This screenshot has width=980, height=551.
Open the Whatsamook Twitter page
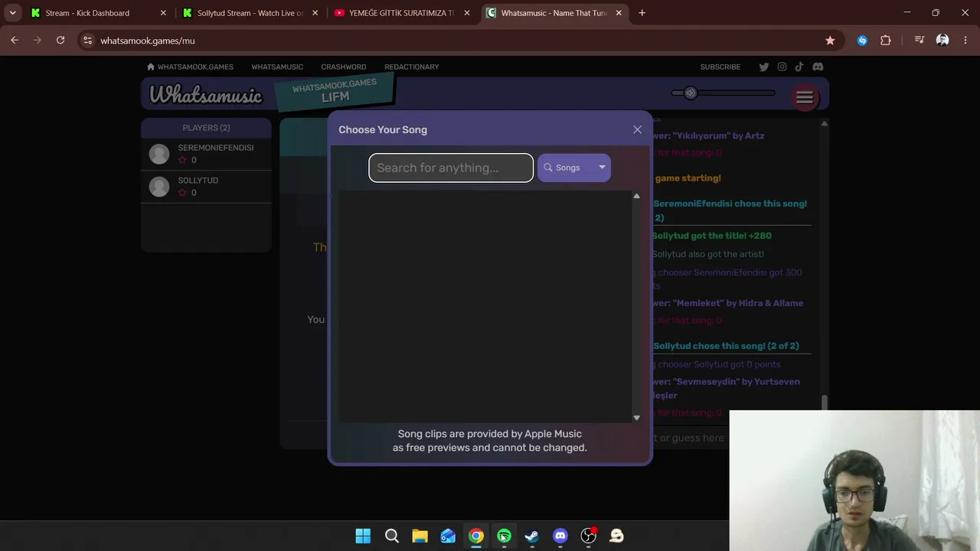tap(763, 67)
